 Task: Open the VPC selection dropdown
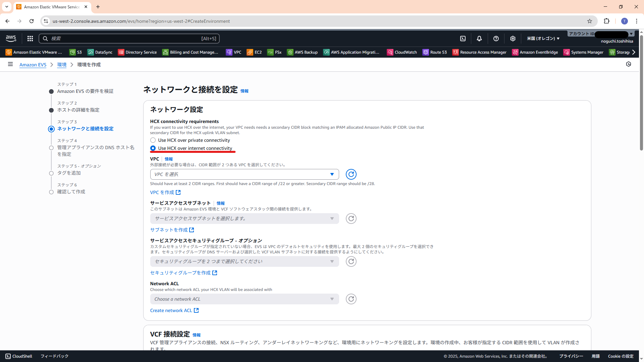point(244,174)
